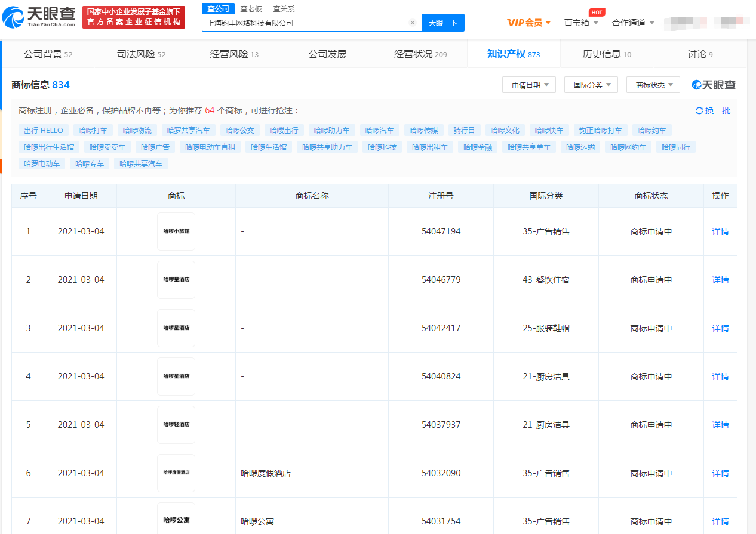Open the 哈啰度假酒店 trademark thumbnail
756x534 pixels.
pos(176,473)
